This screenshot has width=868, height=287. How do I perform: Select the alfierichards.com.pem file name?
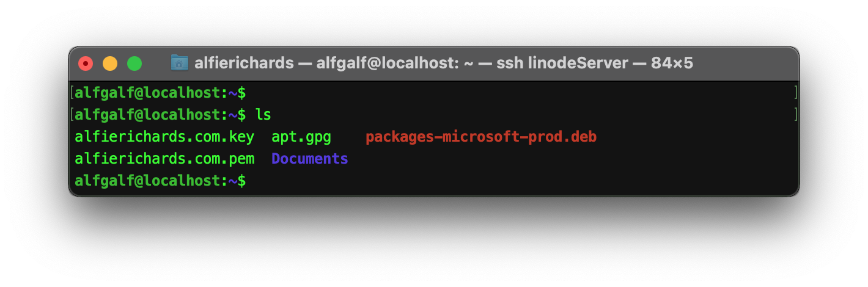tap(164, 159)
